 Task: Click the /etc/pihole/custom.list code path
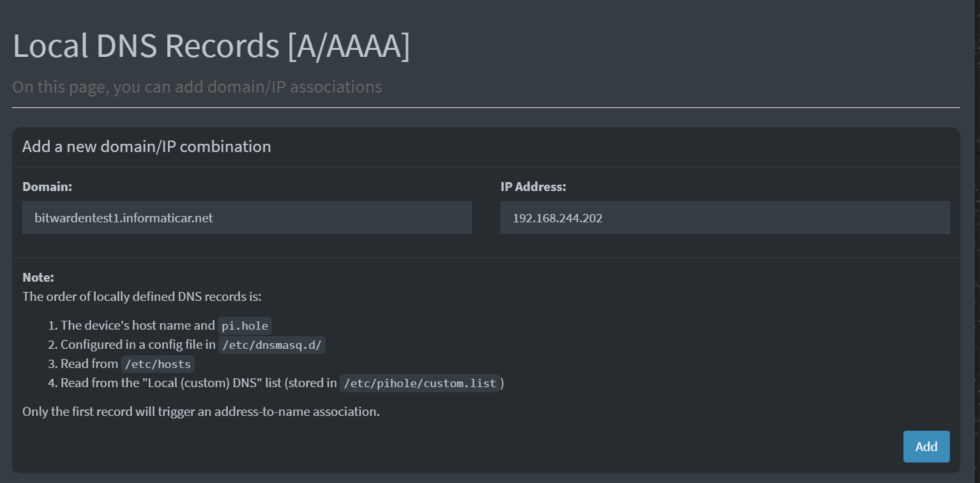(420, 383)
